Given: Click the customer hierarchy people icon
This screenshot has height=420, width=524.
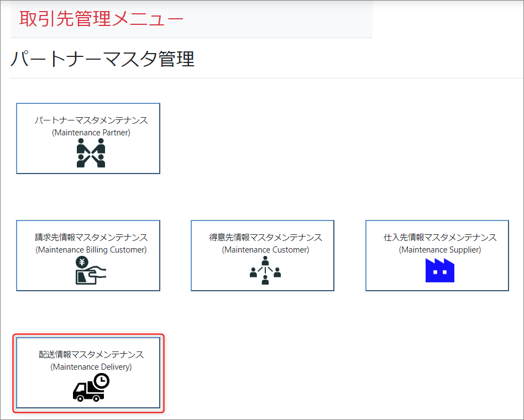Looking at the screenshot, I should [x=265, y=271].
